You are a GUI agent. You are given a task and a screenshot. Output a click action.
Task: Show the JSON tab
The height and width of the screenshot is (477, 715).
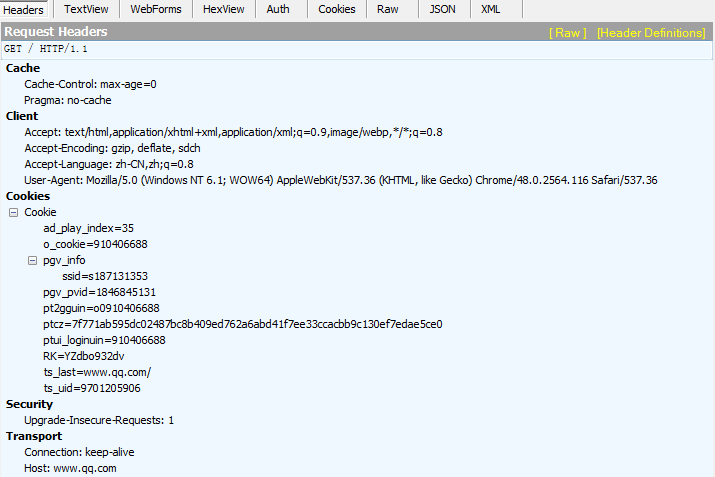click(x=442, y=9)
